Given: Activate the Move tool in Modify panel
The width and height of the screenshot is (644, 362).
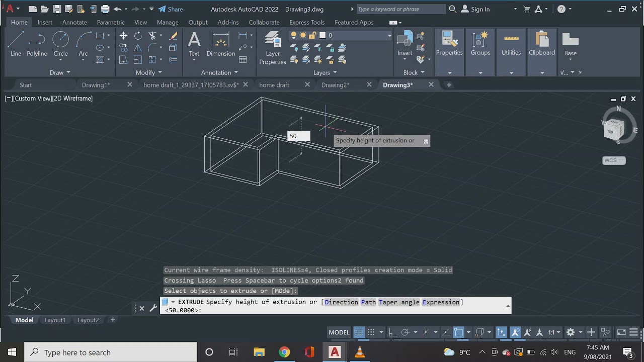Looking at the screenshot, I should click(123, 36).
